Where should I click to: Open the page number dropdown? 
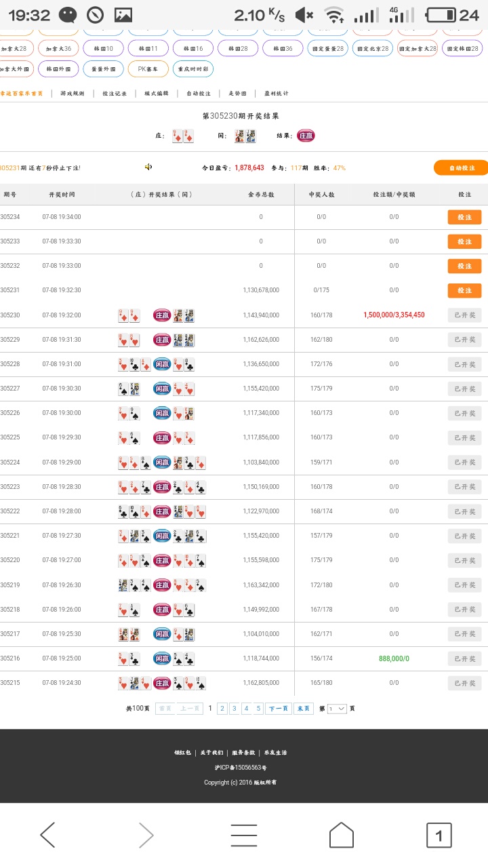pos(337,709)
